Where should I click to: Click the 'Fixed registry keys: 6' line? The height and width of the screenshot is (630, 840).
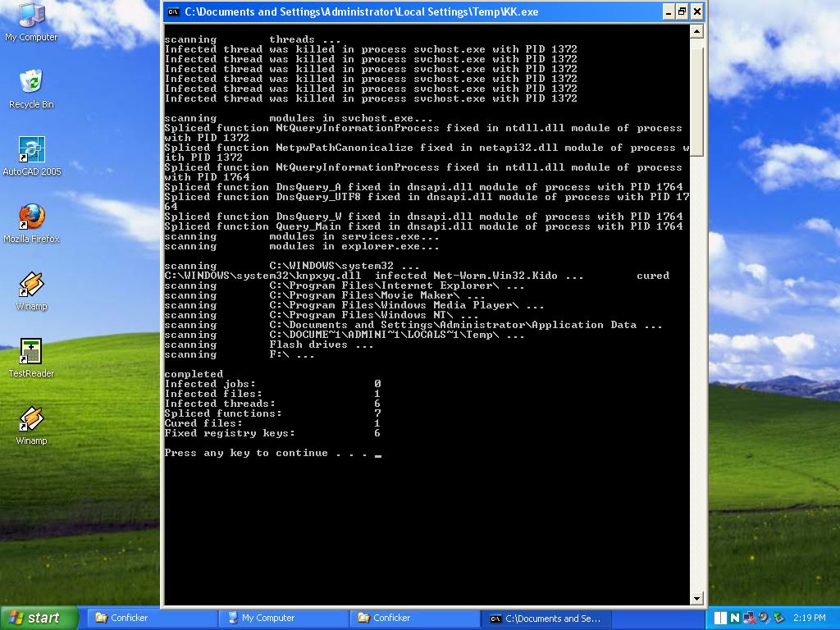tap(272, 433)
